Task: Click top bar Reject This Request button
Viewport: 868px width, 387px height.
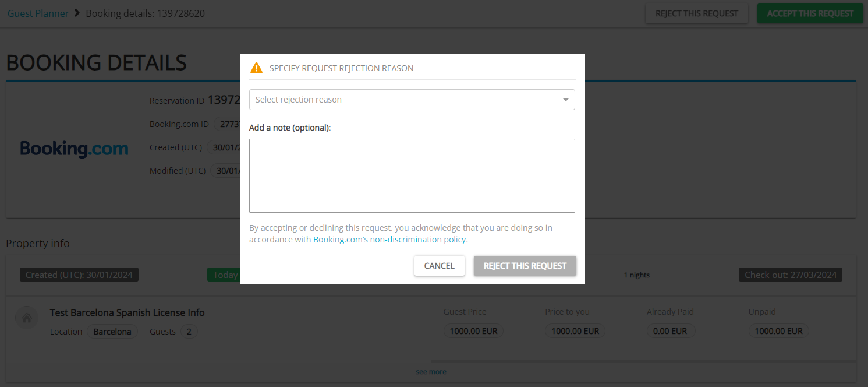Action: pos(697,13)
